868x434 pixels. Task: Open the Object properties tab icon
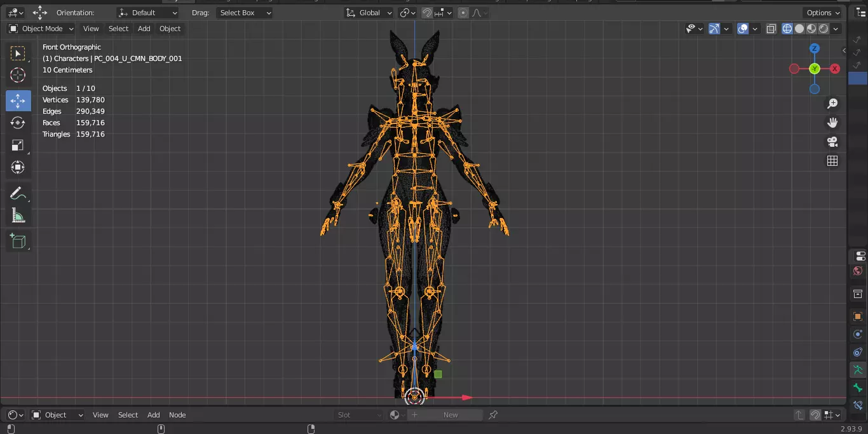click(x=858, y=316)
